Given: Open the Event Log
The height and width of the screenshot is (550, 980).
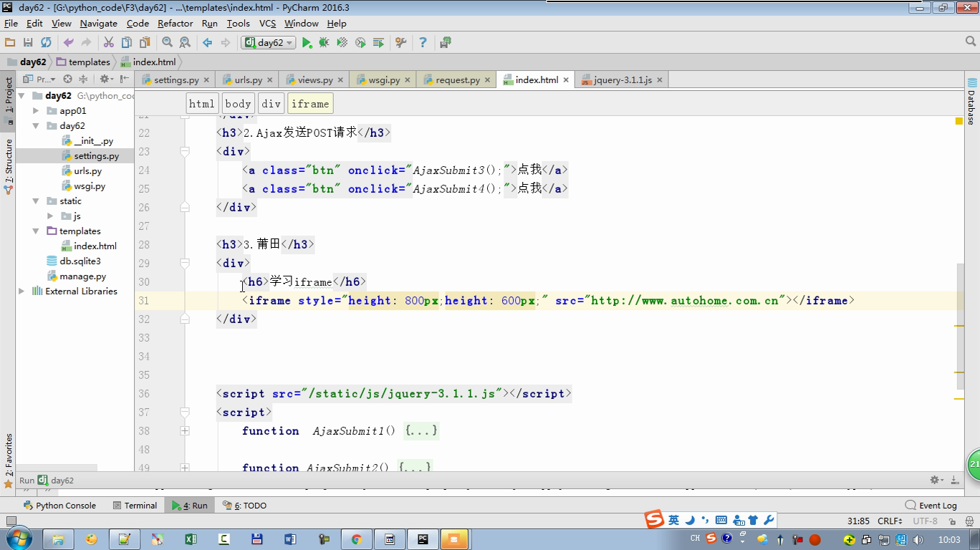Looking at the screenshot, I should pos(931,506).
